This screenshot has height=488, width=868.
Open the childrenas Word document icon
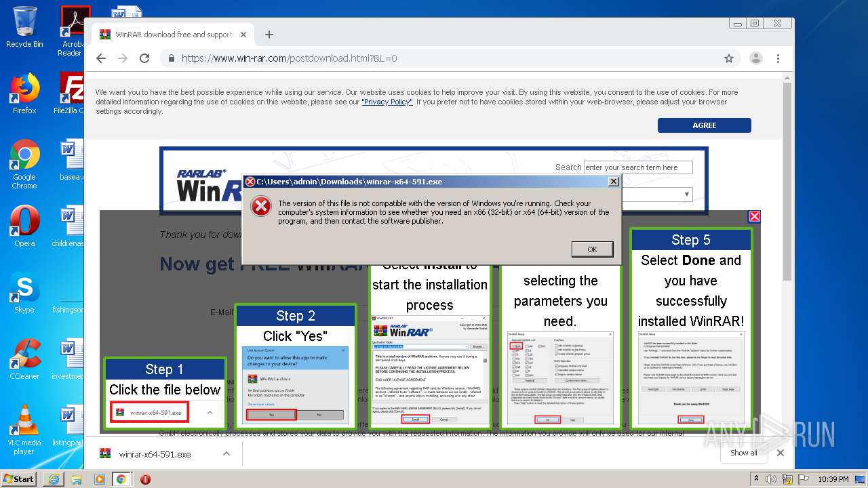(x=68, y=226)
